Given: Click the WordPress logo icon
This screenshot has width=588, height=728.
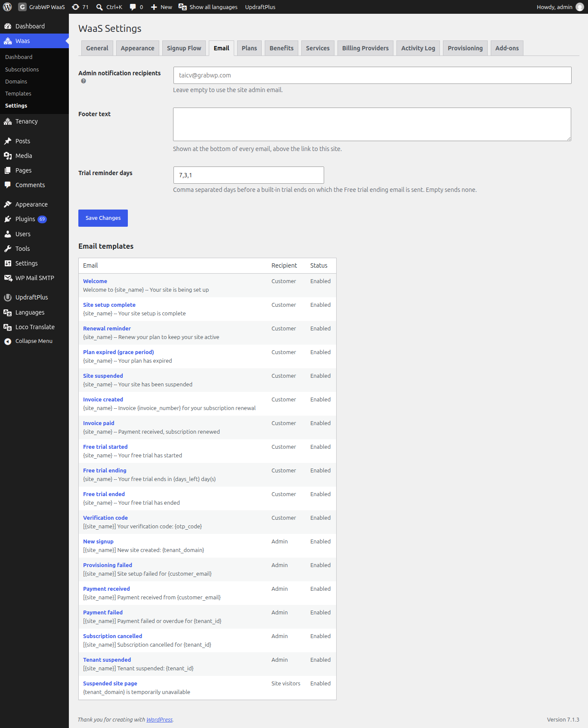Looking at the screenshot, I should 7,7.
